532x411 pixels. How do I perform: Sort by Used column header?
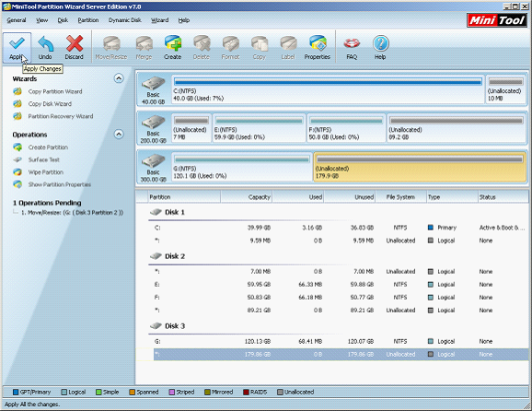(298, 197)
